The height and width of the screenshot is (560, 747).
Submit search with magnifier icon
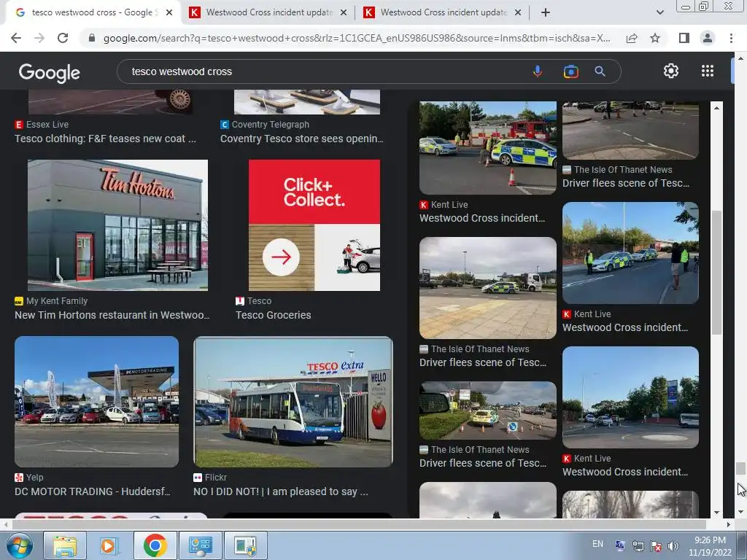tap(600, 71)
